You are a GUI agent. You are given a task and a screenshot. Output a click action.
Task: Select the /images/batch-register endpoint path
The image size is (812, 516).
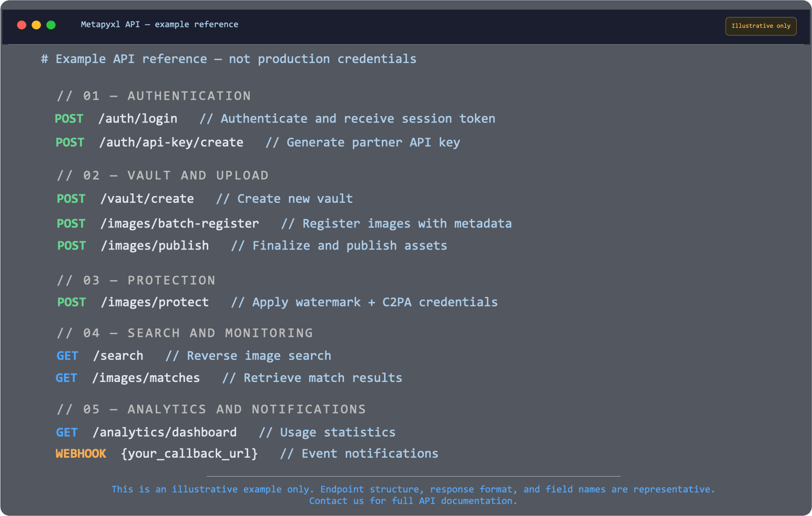(180, 223)
